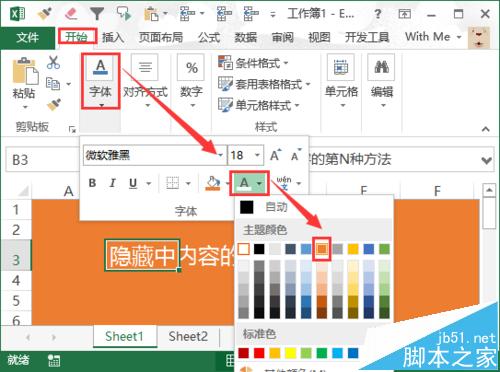This screenshot has width=500, height=372.
Task: Click the 对齐方式 alignment group icon
Action: click(145, 67)
